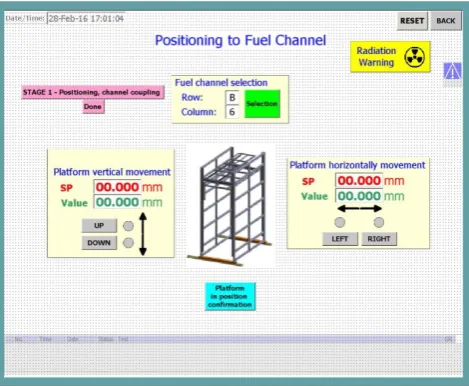Open the Radiation Warning yellow panel
469x386 pixels.
pyautogui.click(x=390, y=57)
